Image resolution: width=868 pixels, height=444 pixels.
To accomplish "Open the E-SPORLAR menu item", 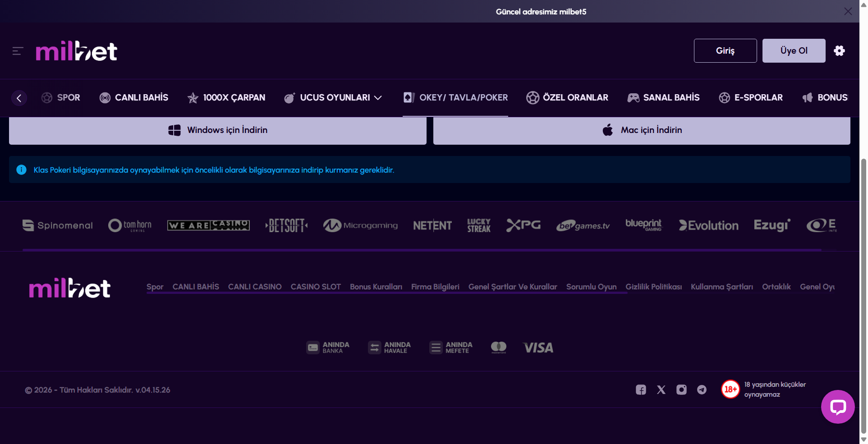I will click(x=751, y=98).
